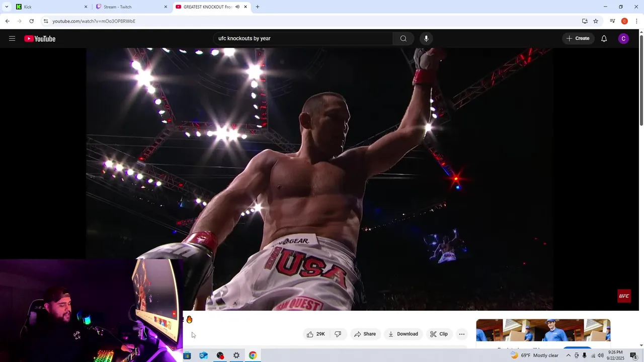
Task: Start voice search with the microphone
Action: coord(426,39)
